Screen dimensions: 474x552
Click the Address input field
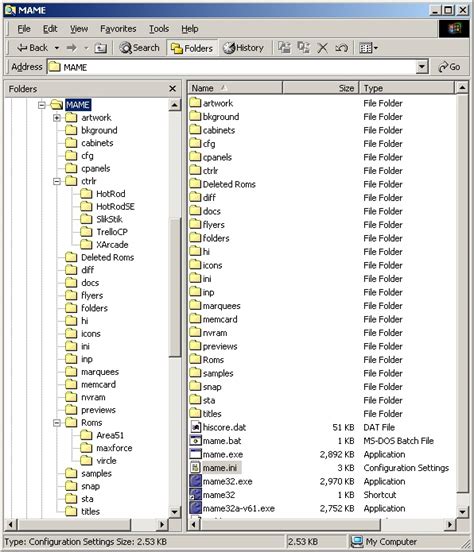pyautogui.click(x=231, y=67)
